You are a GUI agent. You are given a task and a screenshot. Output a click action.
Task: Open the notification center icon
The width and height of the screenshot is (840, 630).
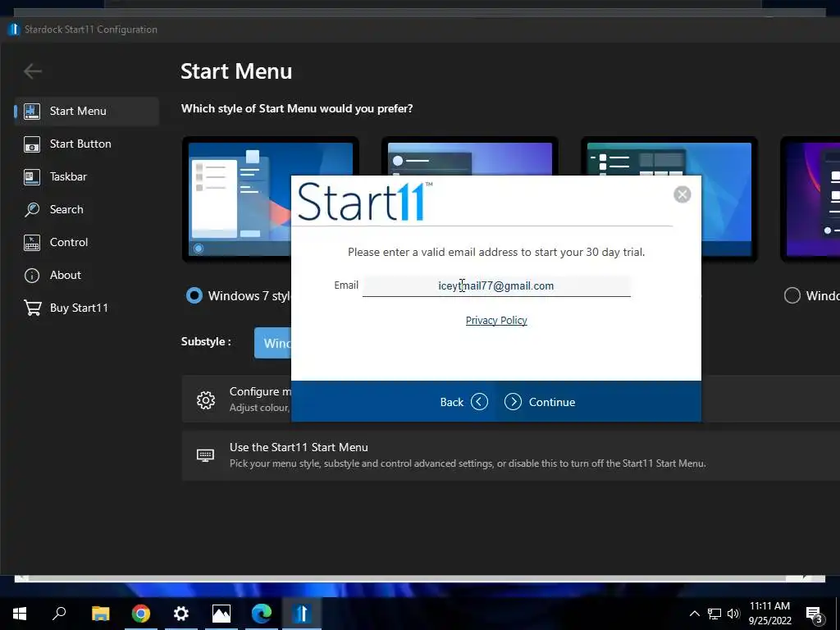(815, 615)
